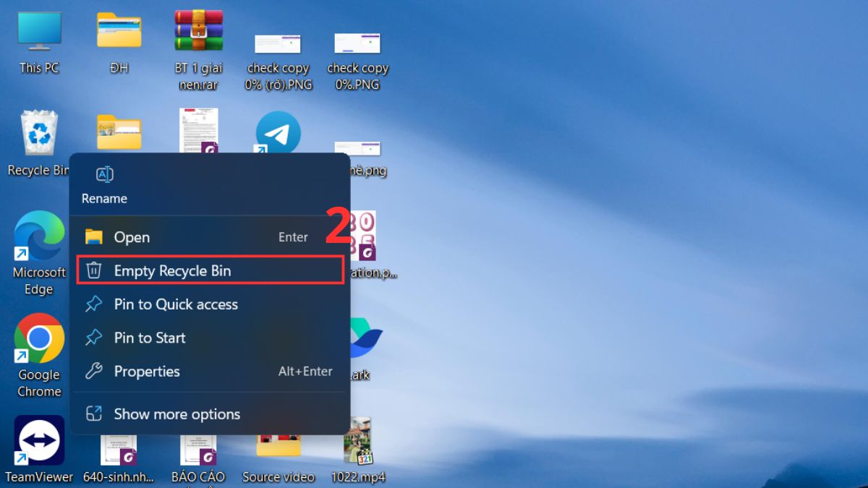Open the ĐH folder on the desktop

pyautogui.click(x=118, y=33)
